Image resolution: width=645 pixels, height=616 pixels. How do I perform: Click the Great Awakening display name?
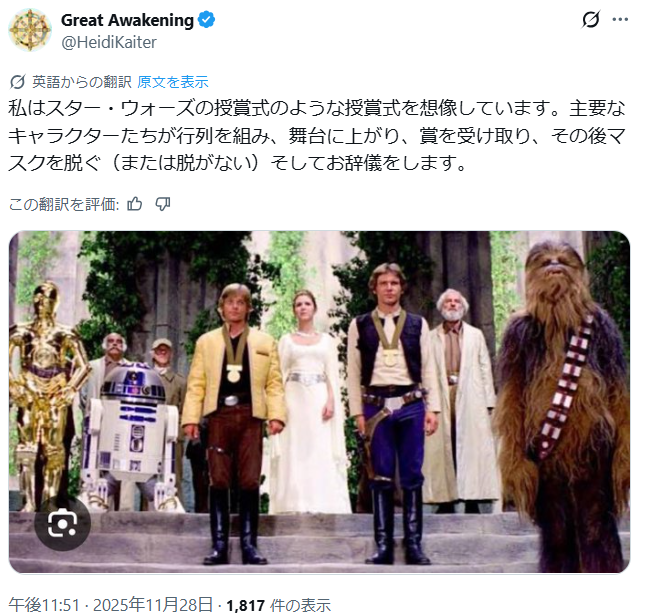[x=127, y=20]
